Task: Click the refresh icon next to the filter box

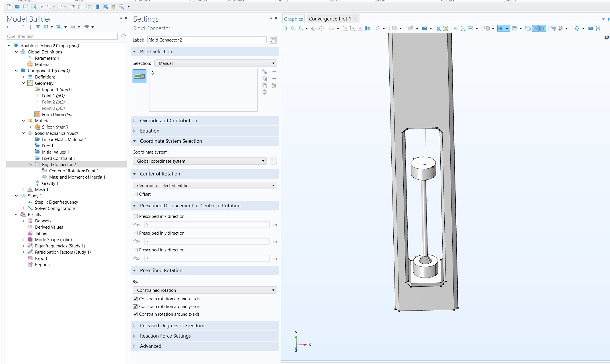Action: (124, 36)
